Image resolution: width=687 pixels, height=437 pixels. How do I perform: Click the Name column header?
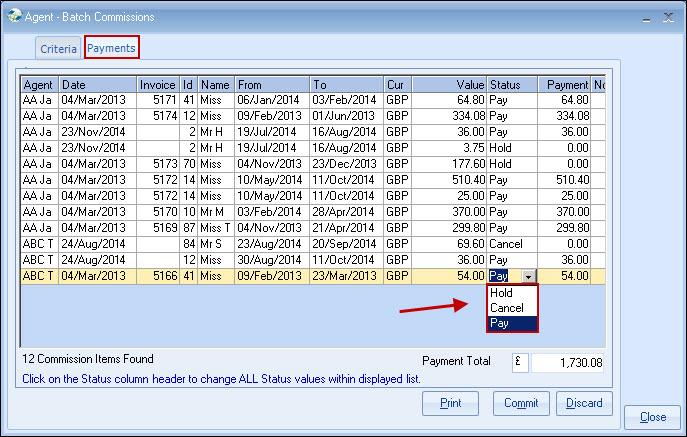coord(216,85)
